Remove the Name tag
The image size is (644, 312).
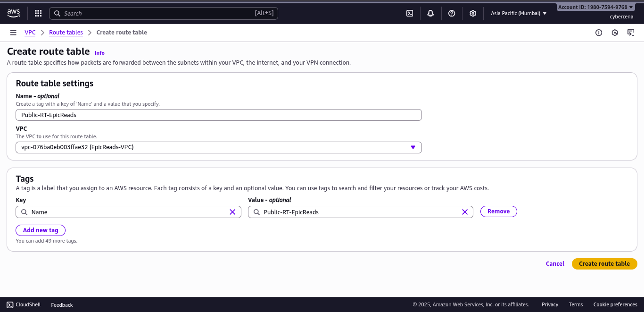click(x=499, y=211)
